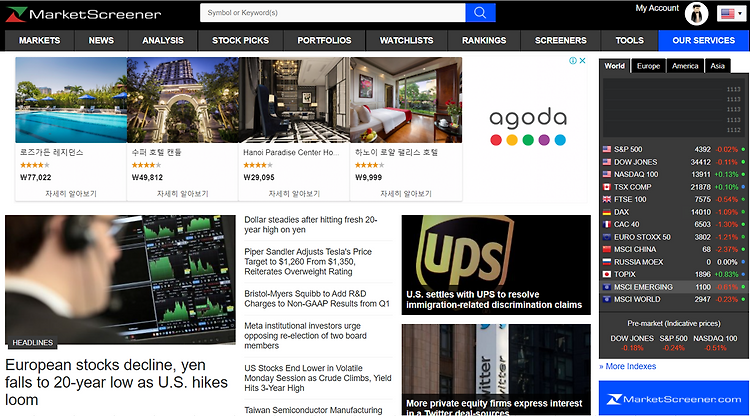Viewport: 750px width, 416px height.
Task: Open the RANKINGS menu
Action: click(484, 41)
